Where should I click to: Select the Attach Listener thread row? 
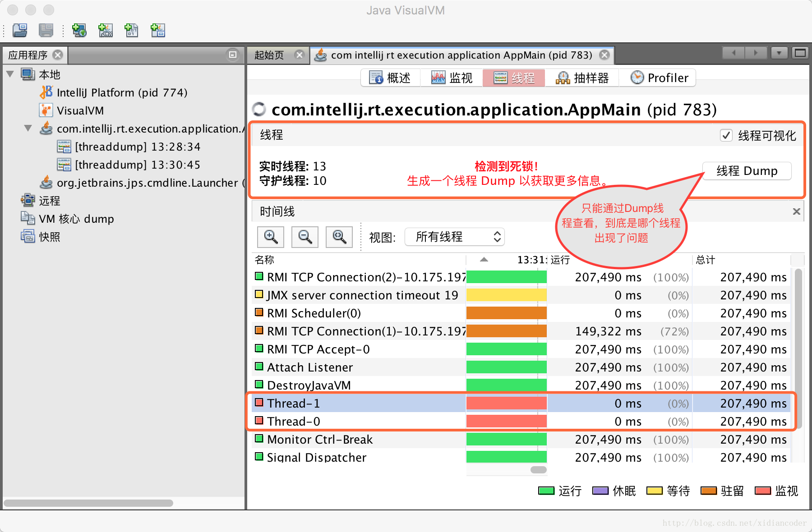pos(521,367)
